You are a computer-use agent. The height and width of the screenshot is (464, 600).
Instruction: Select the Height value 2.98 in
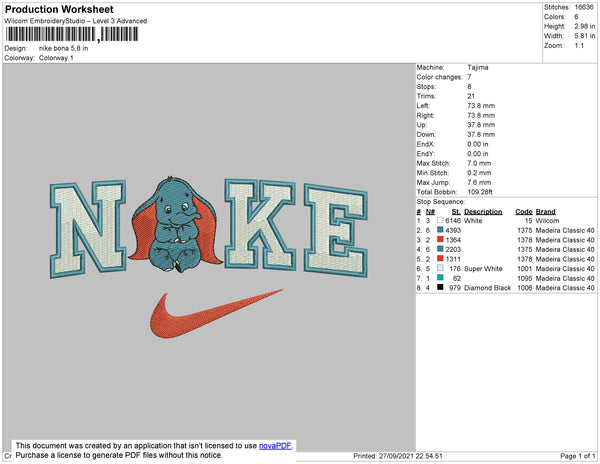pyautogui.click(x=585, y=26)
